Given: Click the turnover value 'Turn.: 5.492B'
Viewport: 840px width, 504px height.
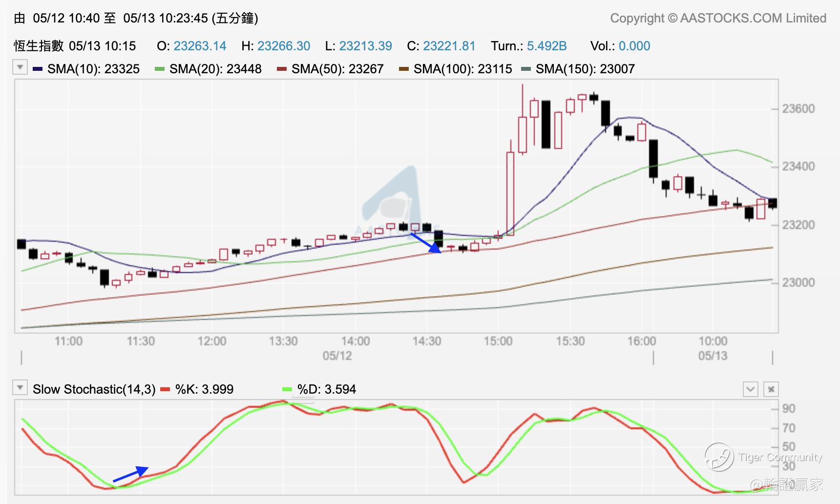Looking at the screenshot, I should tap(529, 46).
